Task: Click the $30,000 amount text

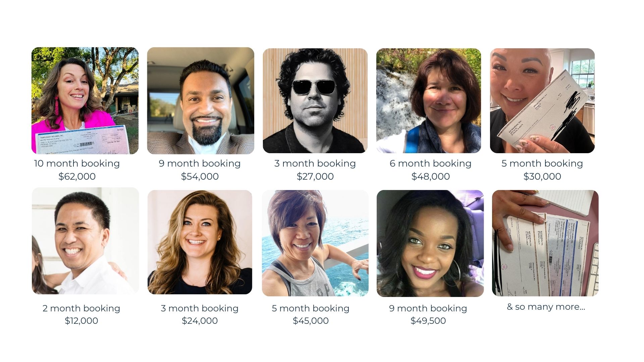Action: tap(542, 176)
